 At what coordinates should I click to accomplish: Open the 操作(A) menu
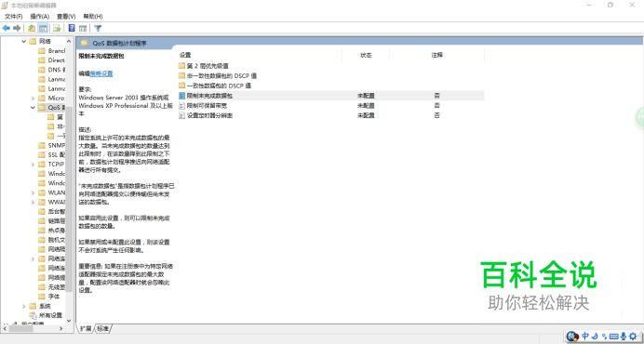(x=39, y=17)
